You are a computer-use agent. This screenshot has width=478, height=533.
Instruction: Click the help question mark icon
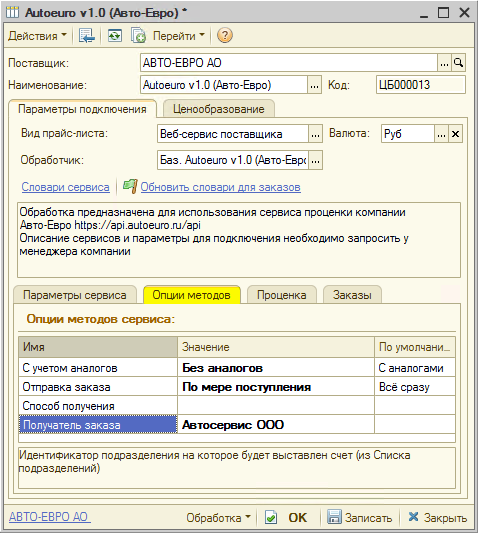tap(224, 35)
